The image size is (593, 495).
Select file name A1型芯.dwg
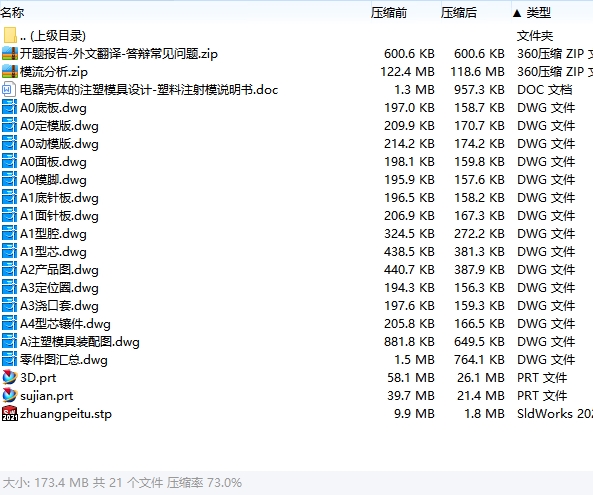(x=53, y=252)
